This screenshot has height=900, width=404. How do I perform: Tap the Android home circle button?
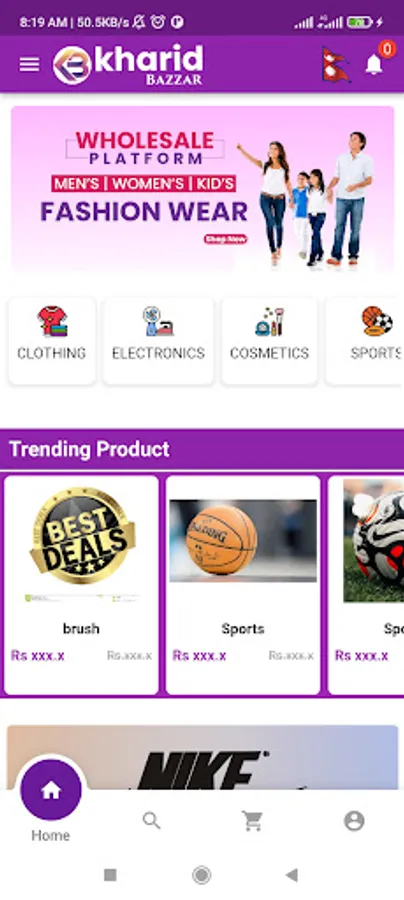point(201,875)
